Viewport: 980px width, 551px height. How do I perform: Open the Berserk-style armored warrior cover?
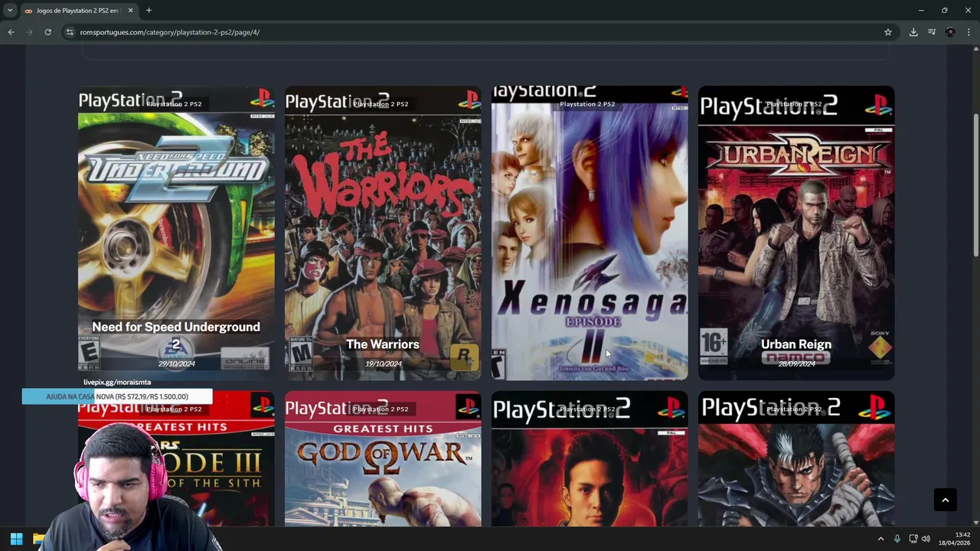[x=796, y=459]
